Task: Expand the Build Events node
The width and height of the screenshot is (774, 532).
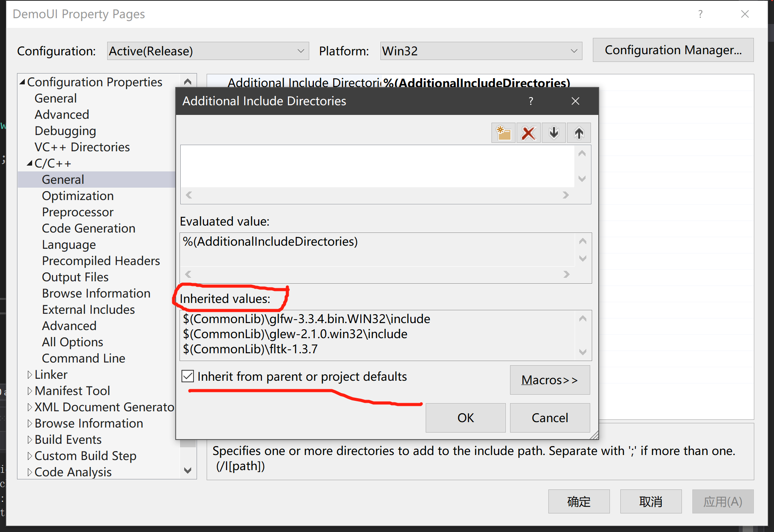Action: click(x=30, y=440)
